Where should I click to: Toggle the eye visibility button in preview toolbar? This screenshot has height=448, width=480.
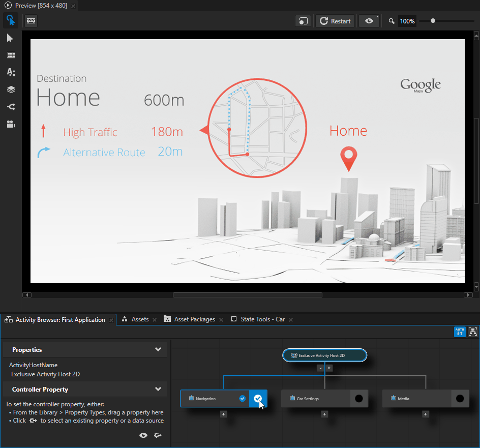point(369,21)
